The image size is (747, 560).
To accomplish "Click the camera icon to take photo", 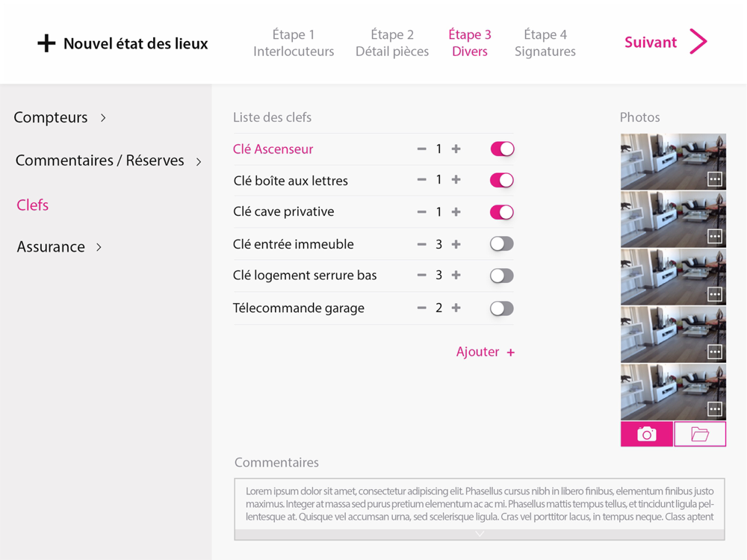I will pos(646,434).
